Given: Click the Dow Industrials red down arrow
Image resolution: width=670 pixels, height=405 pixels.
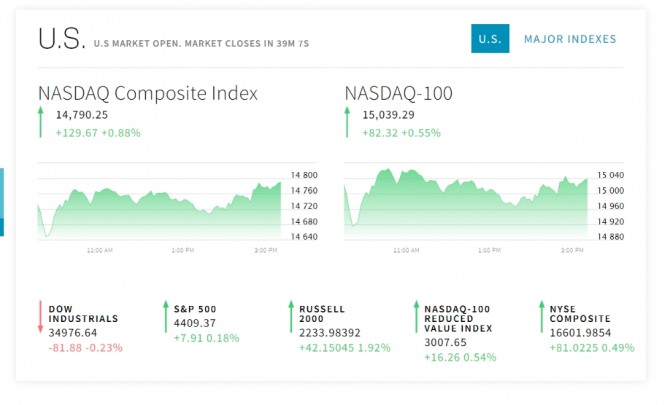Looking at the screenshot, I should (42, 316).
